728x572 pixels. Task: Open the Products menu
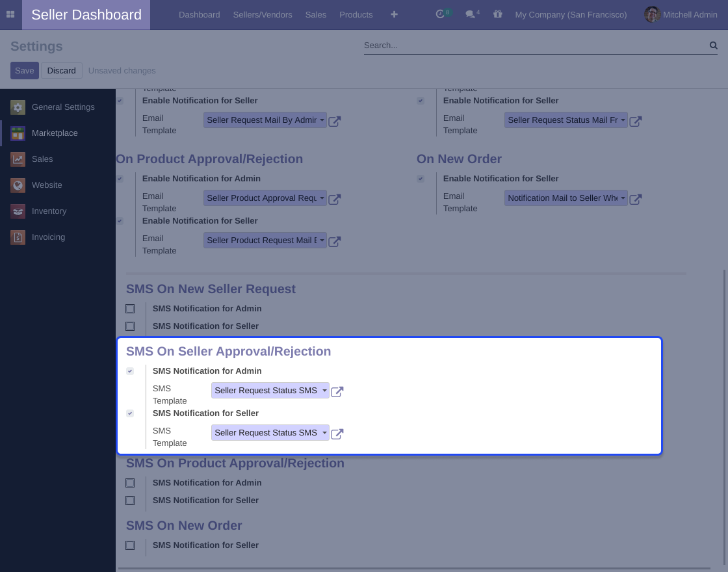356,14
